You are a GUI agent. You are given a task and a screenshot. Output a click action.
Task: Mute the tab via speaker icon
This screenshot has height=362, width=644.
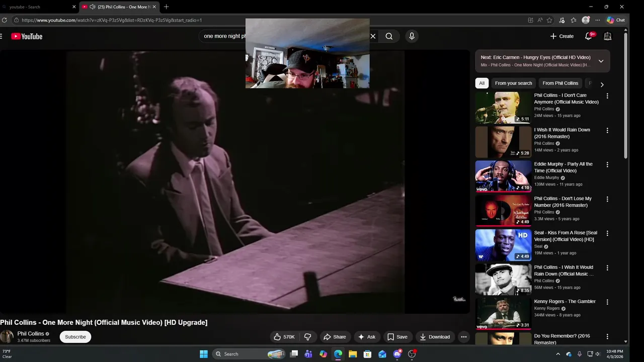(93, 7)
